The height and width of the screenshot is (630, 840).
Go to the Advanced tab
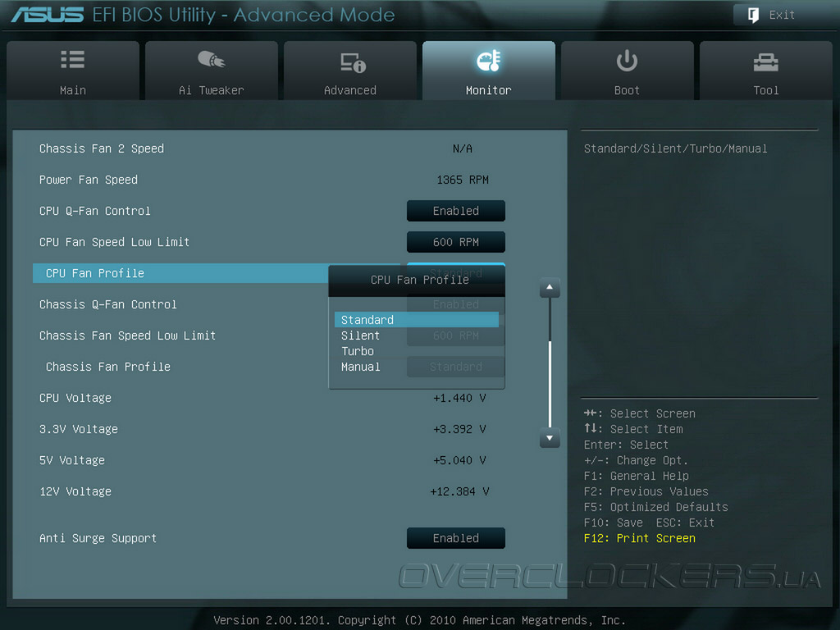coord(349,71)
